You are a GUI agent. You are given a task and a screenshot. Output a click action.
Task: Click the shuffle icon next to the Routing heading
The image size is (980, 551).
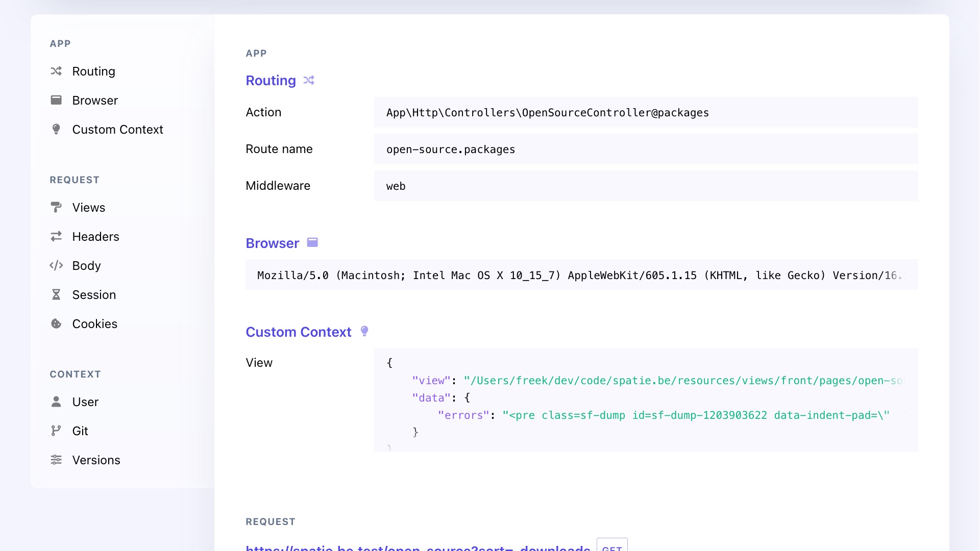coord(308,80)
